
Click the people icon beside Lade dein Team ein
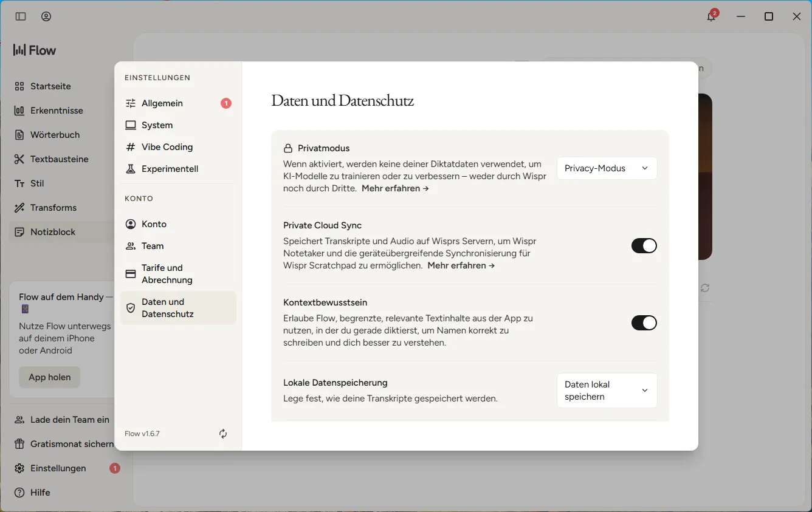coord(19,420)
